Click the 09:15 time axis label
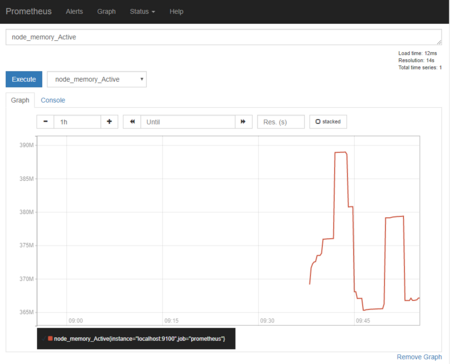450x364 pixels. coord(171,321)
